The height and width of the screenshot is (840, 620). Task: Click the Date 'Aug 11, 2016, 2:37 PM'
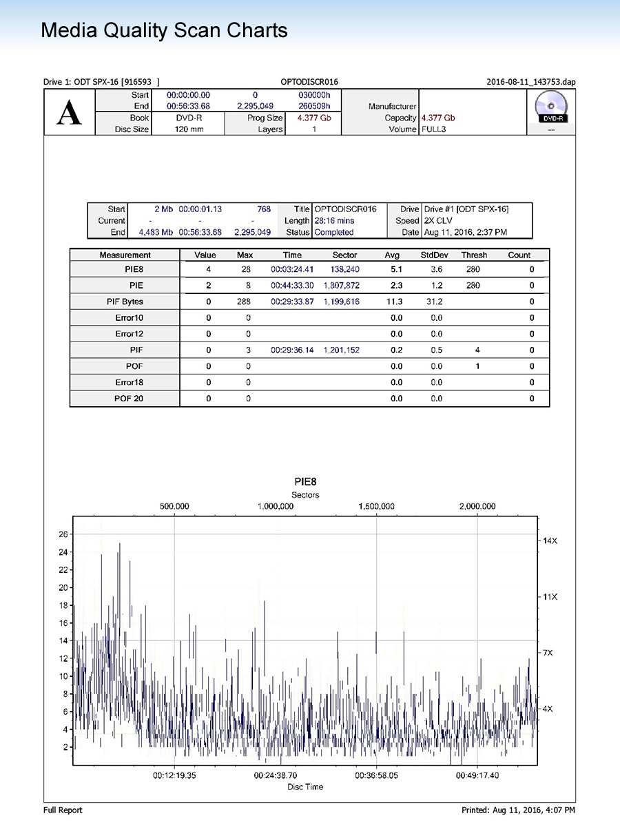pos(465,232)
